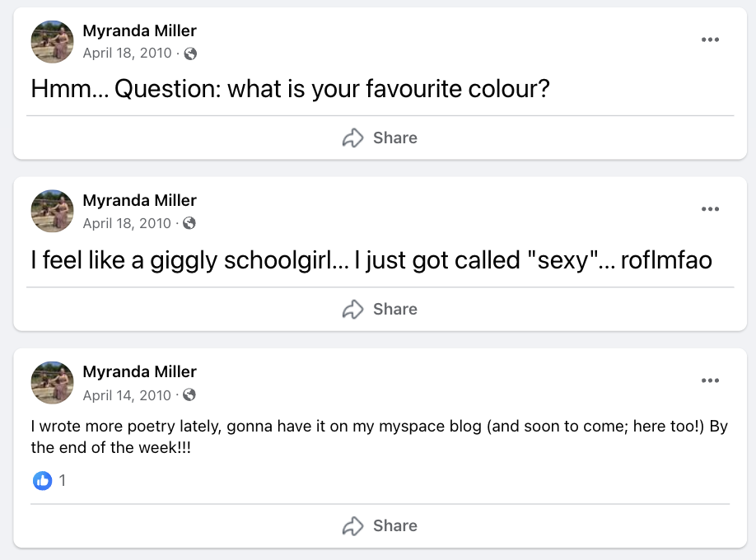This screenshot has width=756, height=560.
Task: View reaction count 1 on poetry post
Action: point(63,480)
